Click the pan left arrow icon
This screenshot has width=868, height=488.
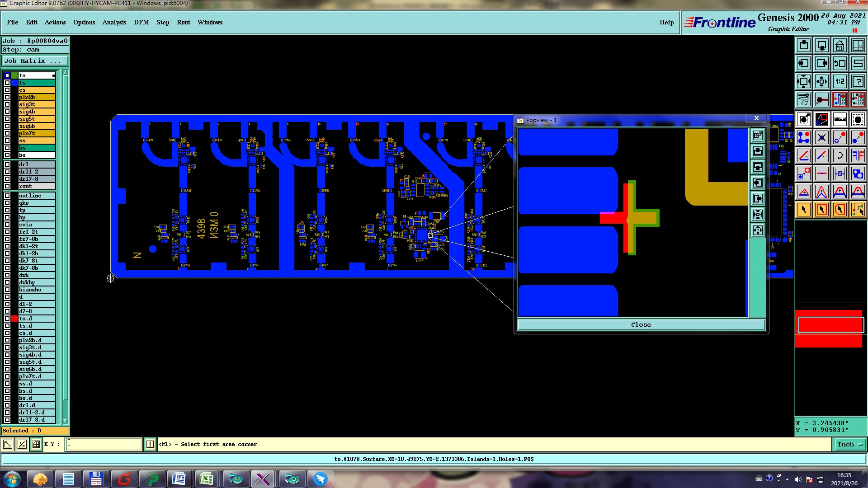(803, 63)
